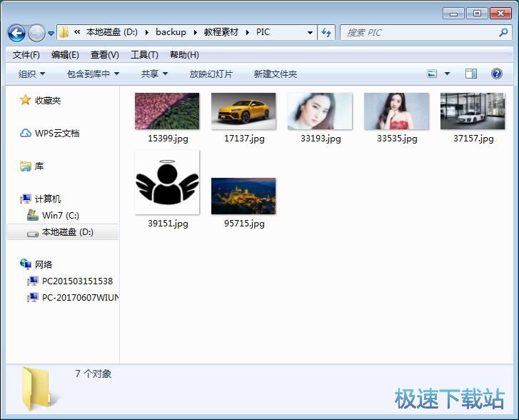Open the 组织 dropdown
This screenshot has height=420, width=519.
[31, 74]
